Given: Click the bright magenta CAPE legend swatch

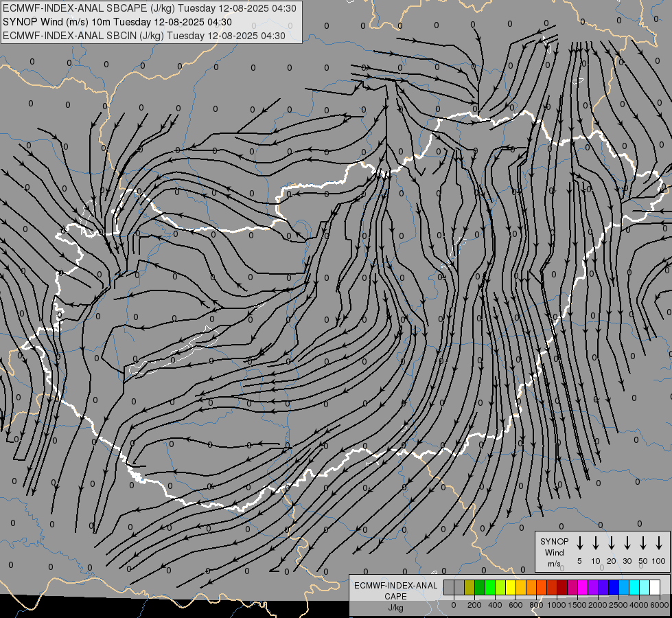Looking at the screenshot, I should (x=583, y=587).
